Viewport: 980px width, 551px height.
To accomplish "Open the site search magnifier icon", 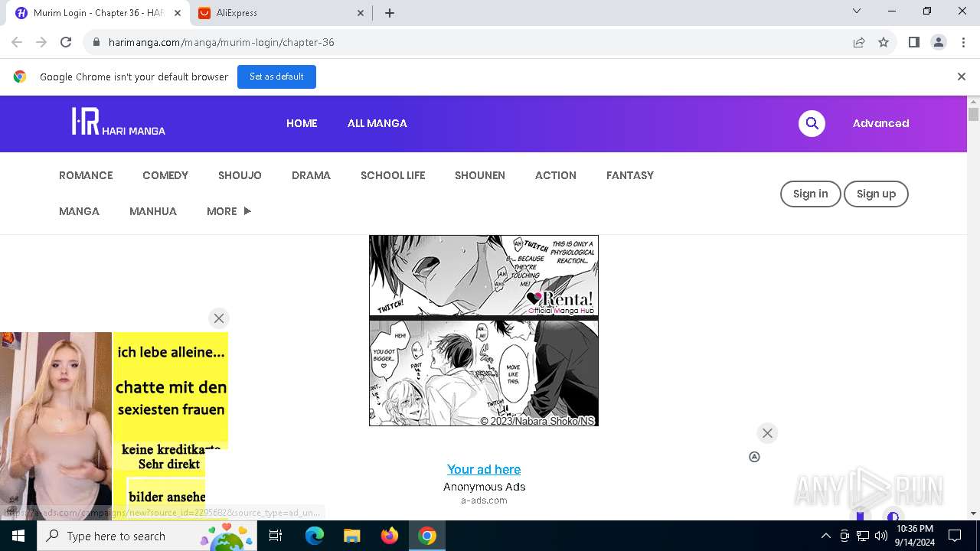I will [x=812, y=123].
